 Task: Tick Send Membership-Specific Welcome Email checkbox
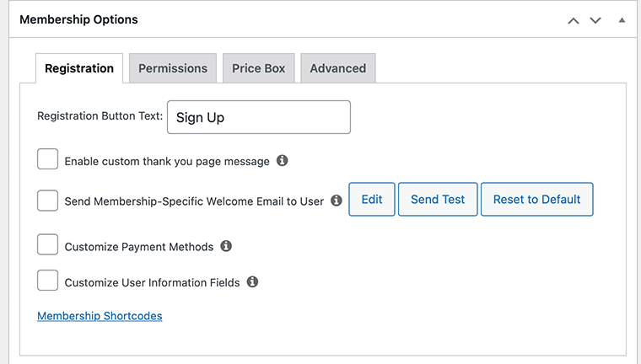[x=48, y=200]
